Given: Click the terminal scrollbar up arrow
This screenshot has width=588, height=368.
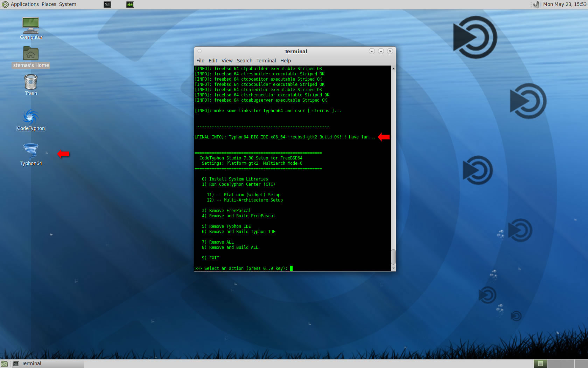Looking at the screenshot, I should tap(393, 69).
